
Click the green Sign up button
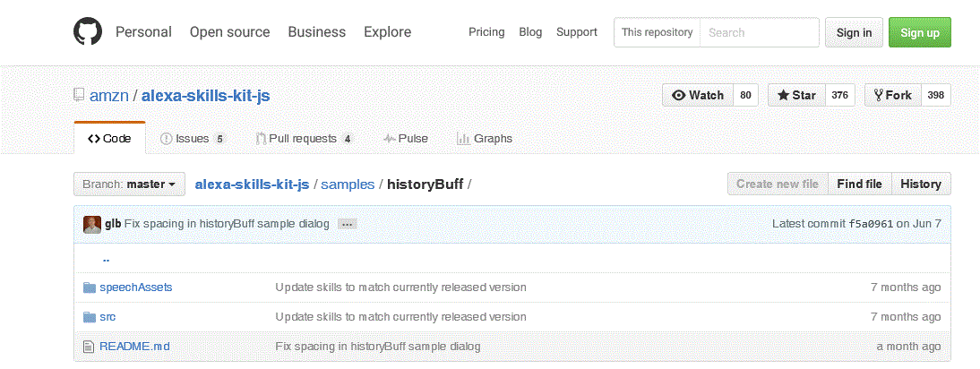click(x=920, y=32)
